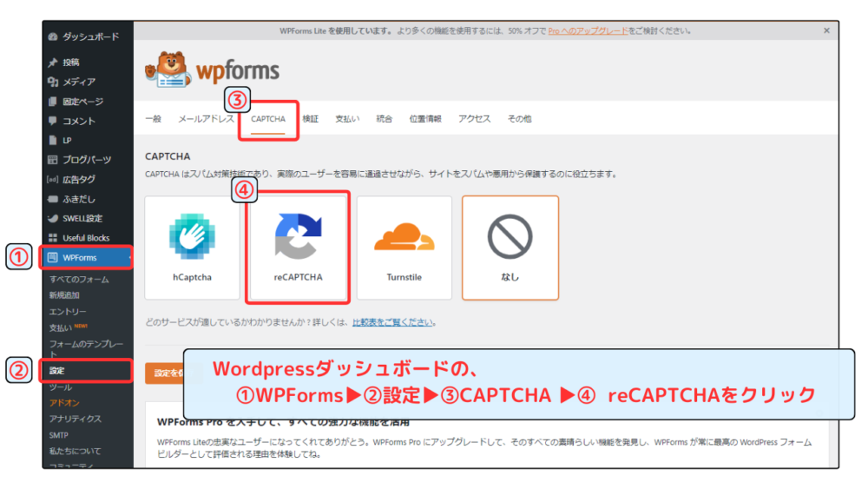The image size is (868, 489).
Task: Open the 一般 settings tab
Action: [154, 118]
